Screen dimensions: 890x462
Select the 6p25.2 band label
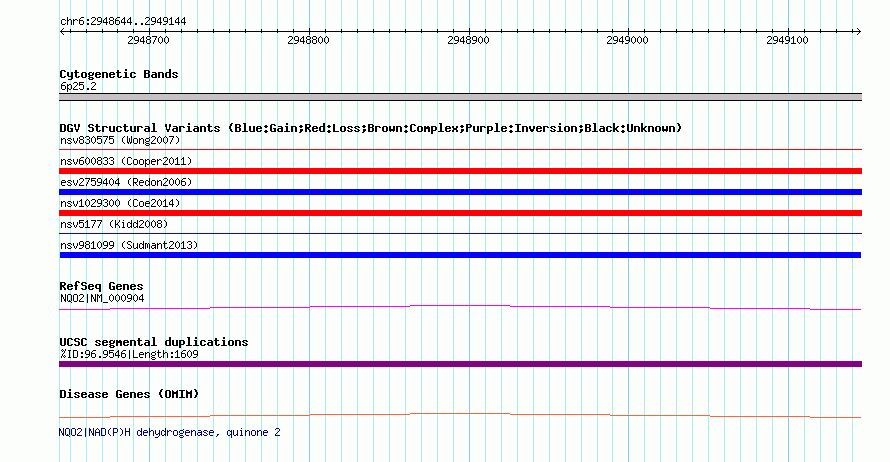click(x=78, y=86)
